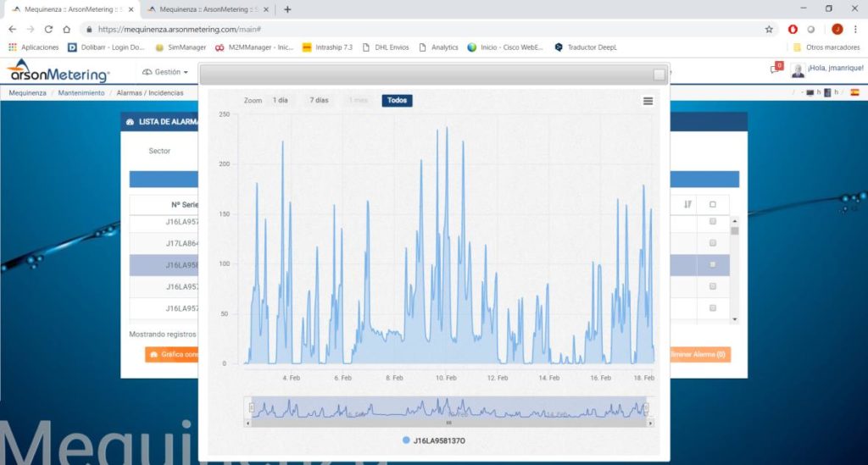
Task: Click the Mantenimiento breadcrumb link
Action: [x=81, y=92]
